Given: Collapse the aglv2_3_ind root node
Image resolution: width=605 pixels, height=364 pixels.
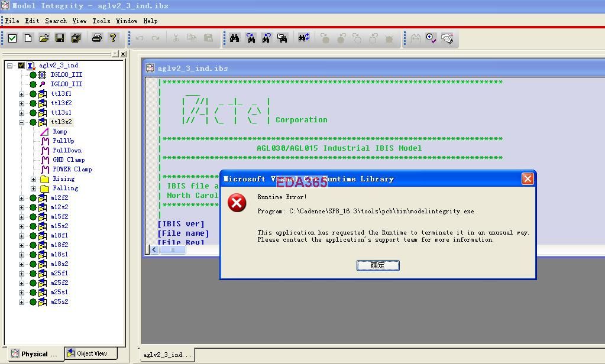Looking at the screenshot, I should (9, 66).
